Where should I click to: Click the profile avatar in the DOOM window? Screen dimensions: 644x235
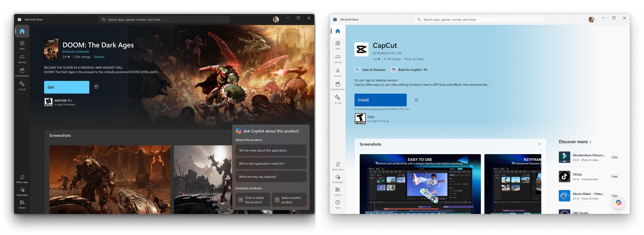(276, 20)
